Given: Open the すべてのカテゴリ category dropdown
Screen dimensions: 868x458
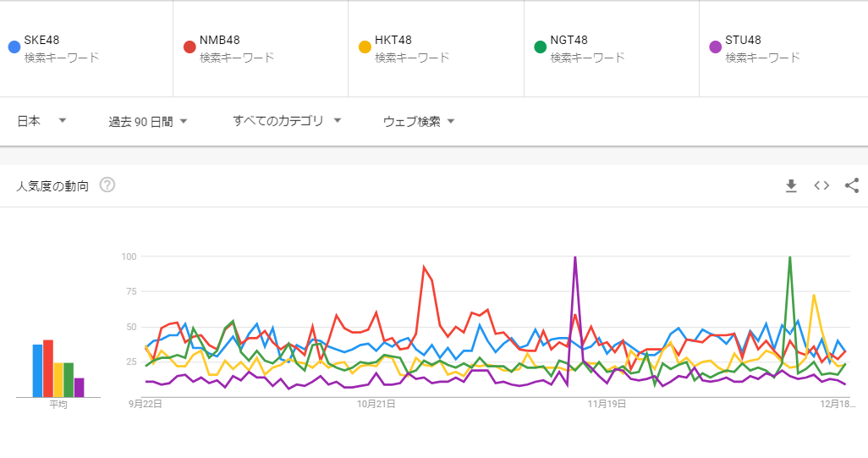Looking at the screenshot, I should pyautogui.click(x=287, y=121).
